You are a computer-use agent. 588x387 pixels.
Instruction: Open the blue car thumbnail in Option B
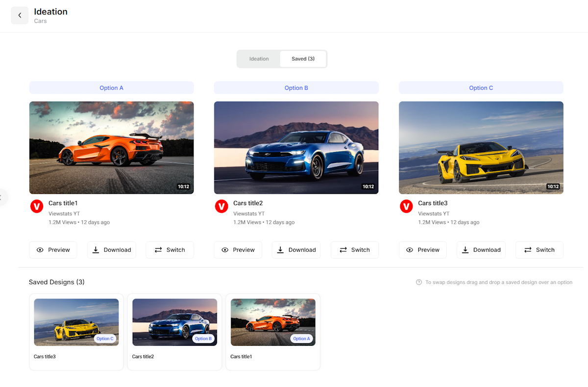296,148
